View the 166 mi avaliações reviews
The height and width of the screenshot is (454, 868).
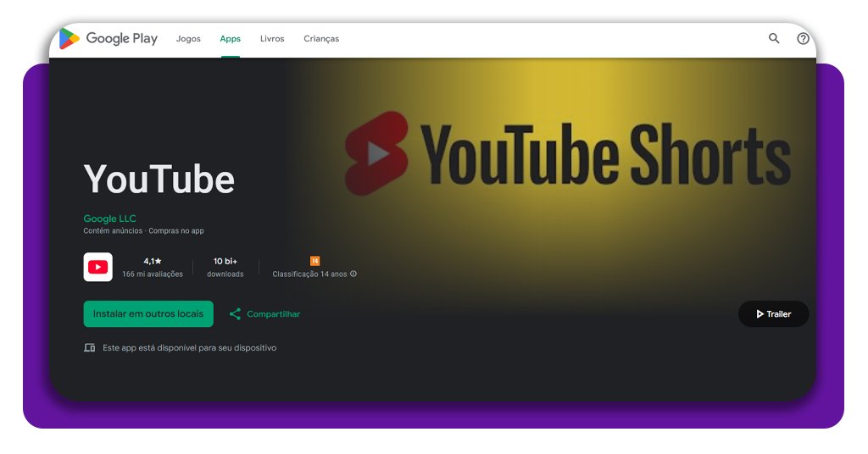click(153, 274)
